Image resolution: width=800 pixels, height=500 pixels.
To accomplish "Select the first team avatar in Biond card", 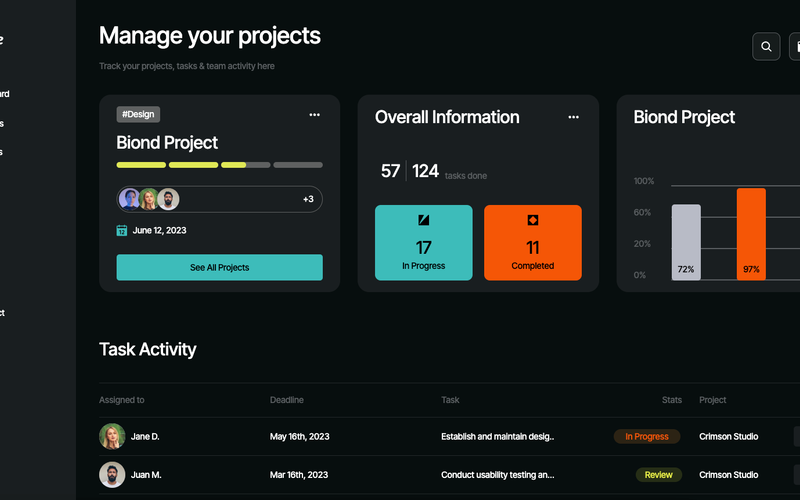I will pos(129,199).
